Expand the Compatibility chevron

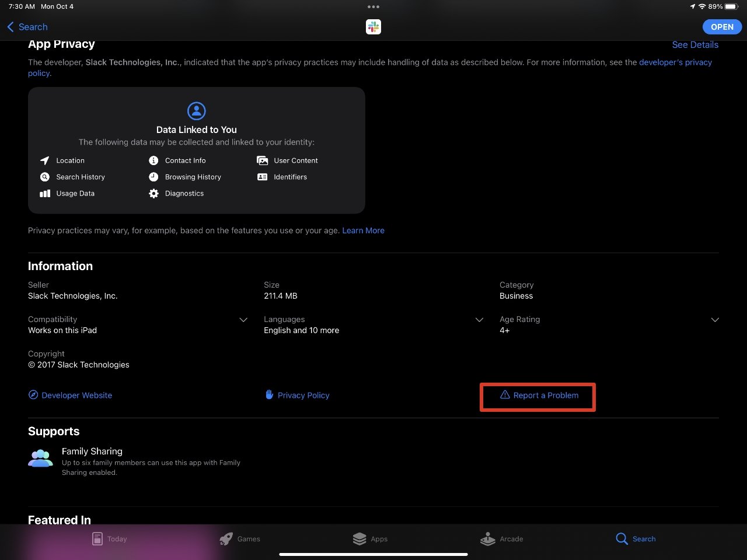pos(243,320)
